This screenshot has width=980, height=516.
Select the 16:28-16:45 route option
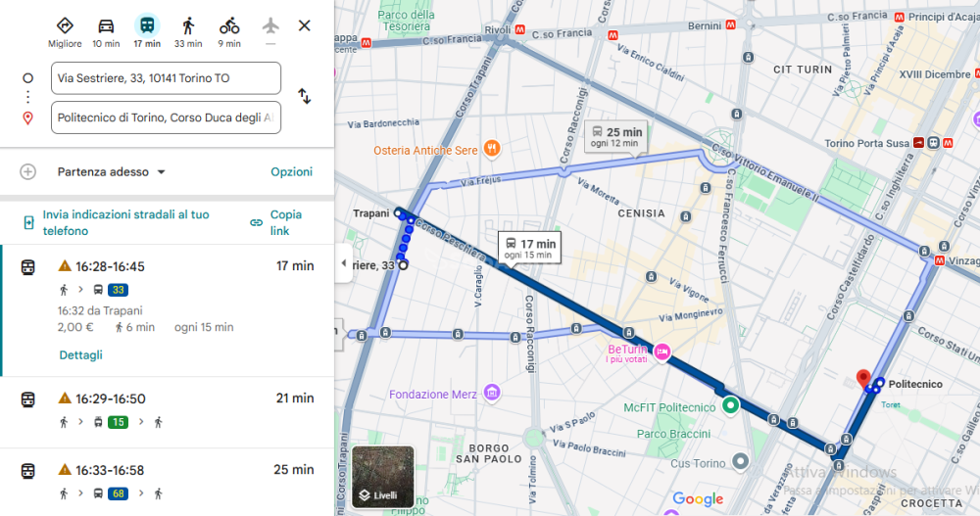tap(167, 310)
